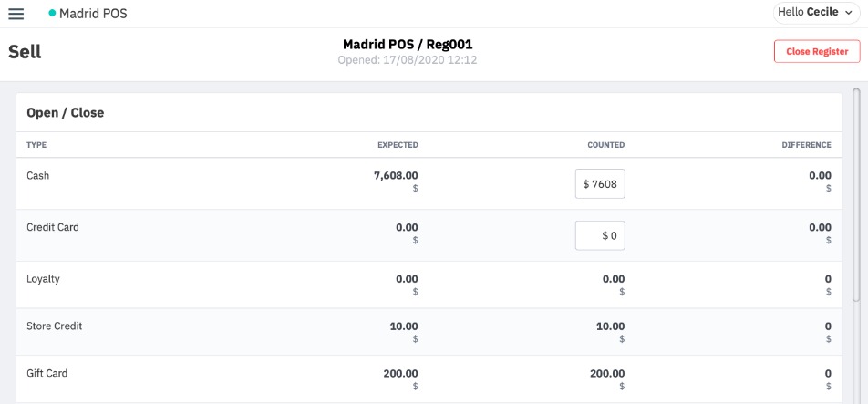This screenshot has width=868, height=404.
Task: Click the Open / Close section heading
Action: (x=66, y=113)
